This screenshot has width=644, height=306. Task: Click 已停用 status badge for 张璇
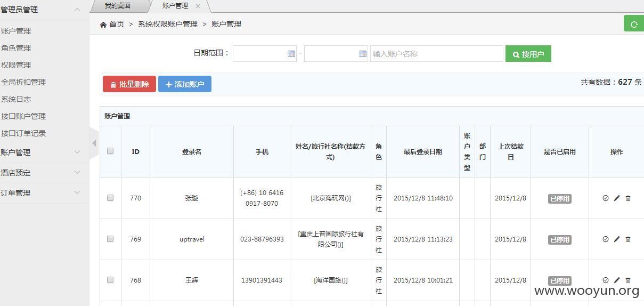[560, 198]
